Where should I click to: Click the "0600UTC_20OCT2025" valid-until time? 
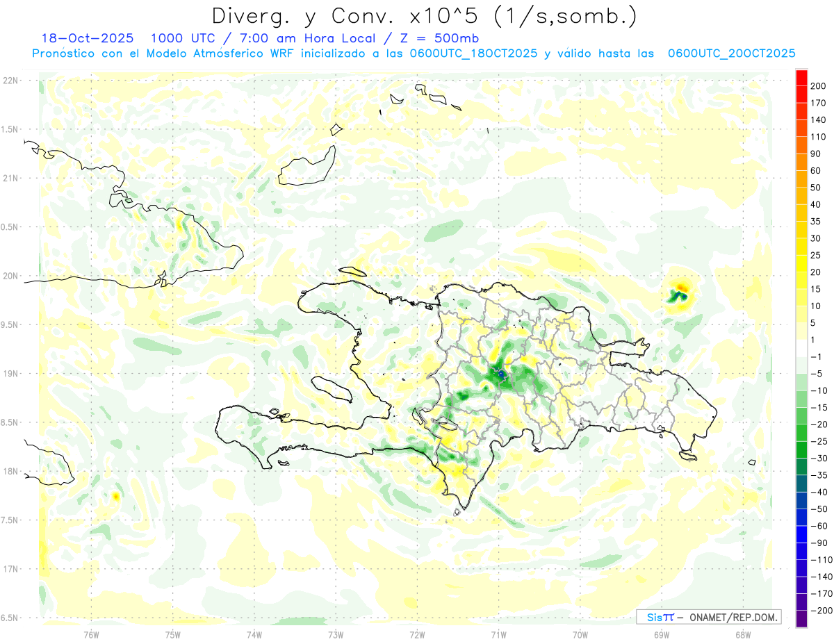[x=731, y=53]
